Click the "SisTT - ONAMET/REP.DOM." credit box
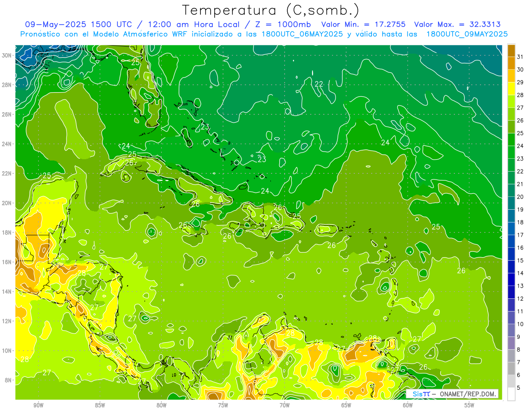532x411 pixels. (x=452, y=393)
